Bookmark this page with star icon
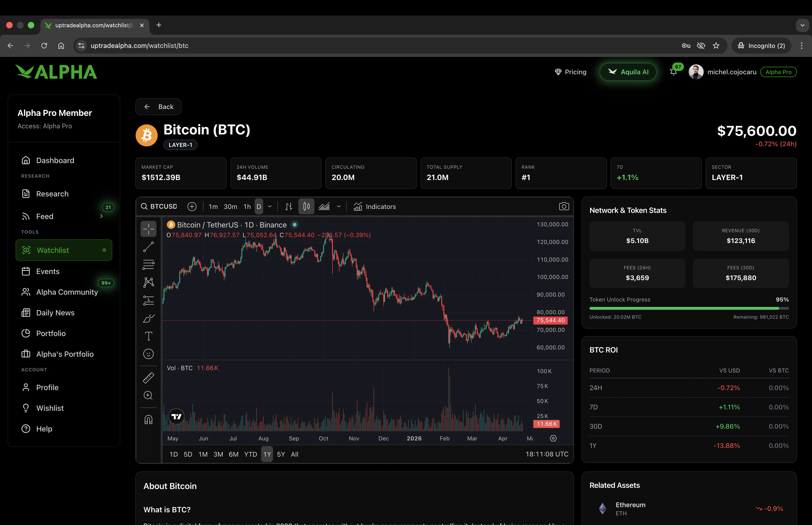812x525 pixels. 716,46
